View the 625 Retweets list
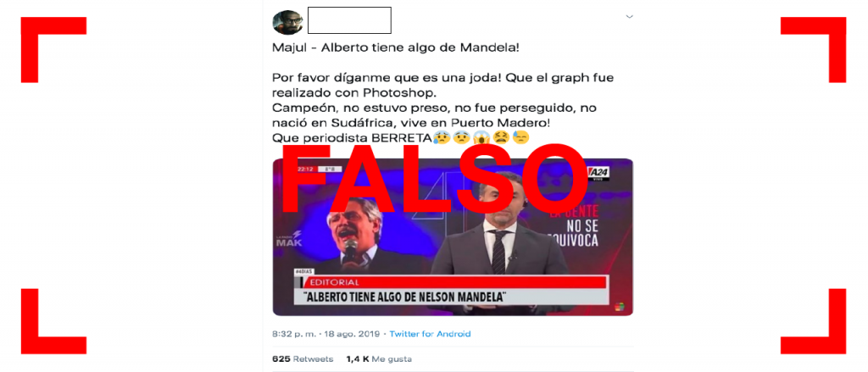Screen dimensions: 868x372 303,358
